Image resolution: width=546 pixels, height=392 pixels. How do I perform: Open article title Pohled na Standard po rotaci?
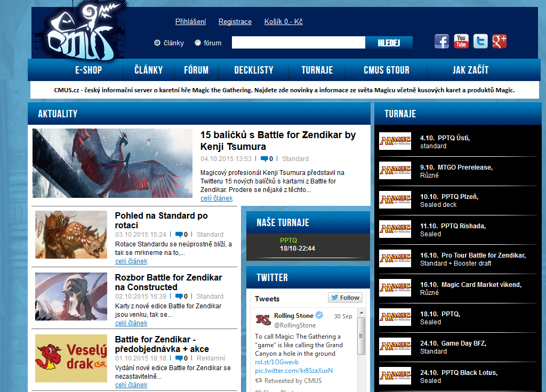click(161, 221)
